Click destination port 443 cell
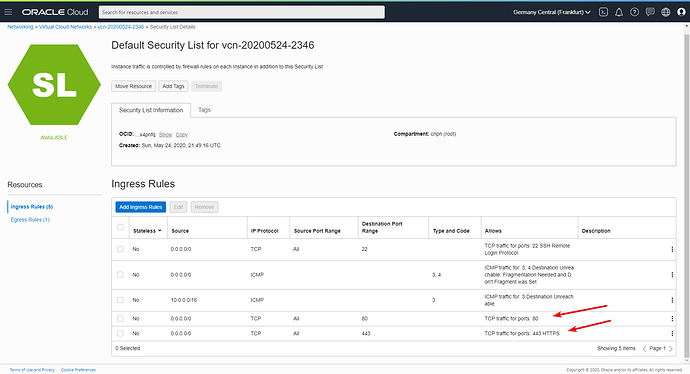 (366, 334)
